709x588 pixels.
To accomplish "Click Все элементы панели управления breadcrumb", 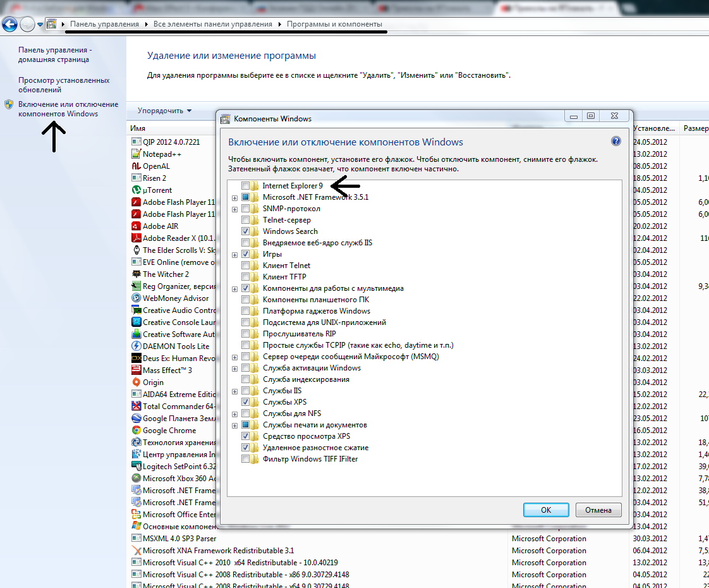I will pyautogui.click(x=212, y=24).
